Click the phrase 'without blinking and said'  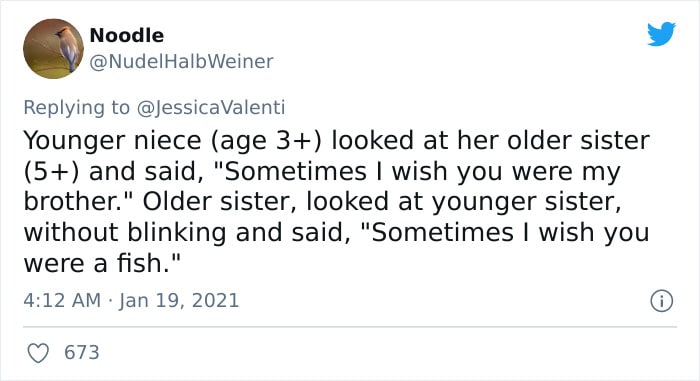(187, 232)
